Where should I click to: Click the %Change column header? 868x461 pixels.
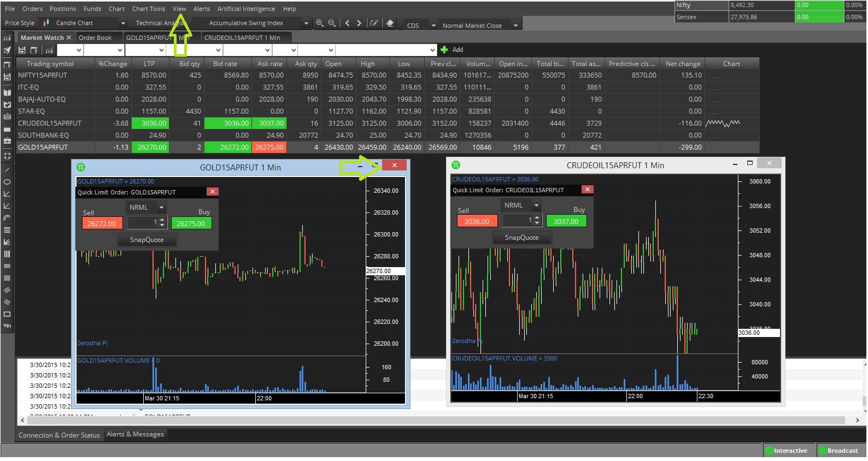[113, 64]
